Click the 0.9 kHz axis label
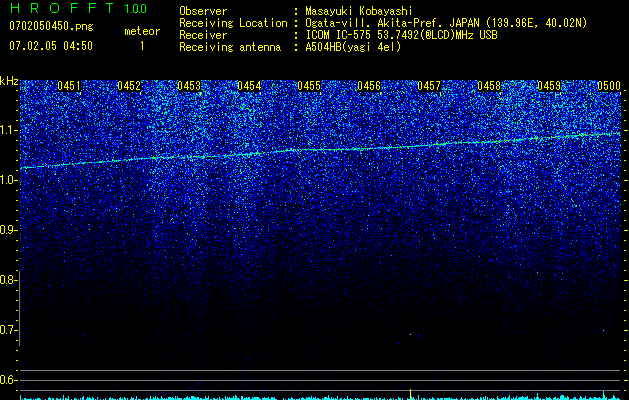 point(8,230)
